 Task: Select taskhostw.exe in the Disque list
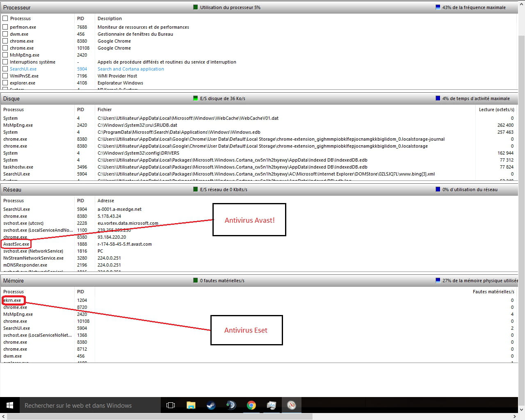coord(18,167)
